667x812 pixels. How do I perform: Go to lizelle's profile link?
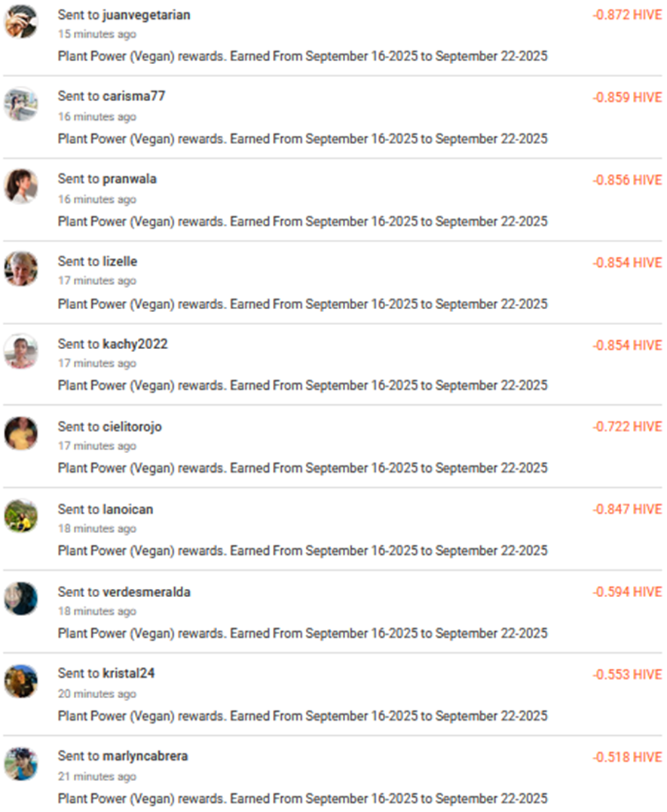click(x=120, y=262)
